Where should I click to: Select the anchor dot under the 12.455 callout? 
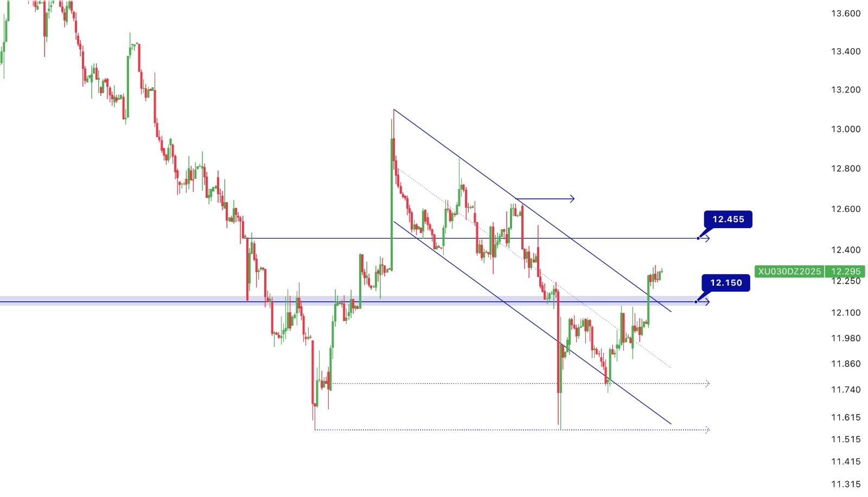tap(698, 238)
